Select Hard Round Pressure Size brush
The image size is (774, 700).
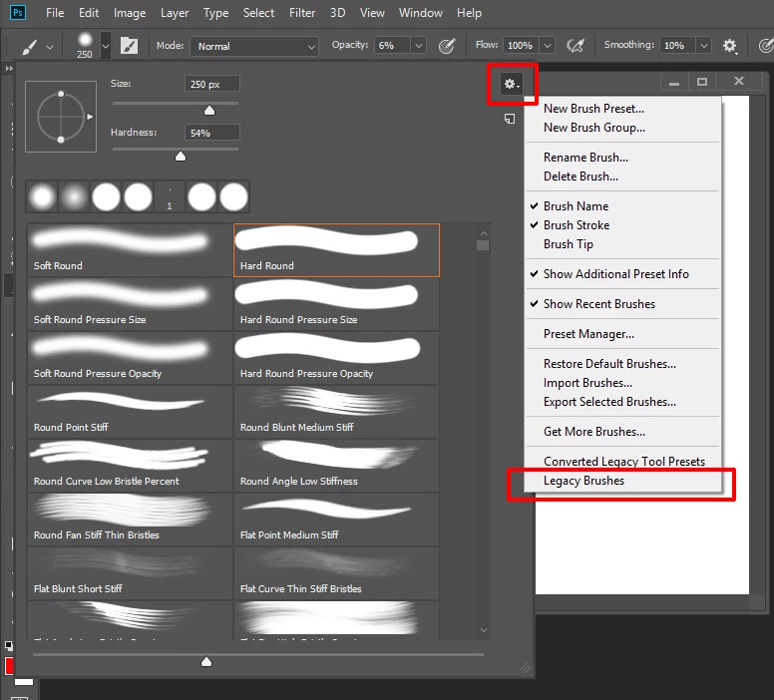337,304
